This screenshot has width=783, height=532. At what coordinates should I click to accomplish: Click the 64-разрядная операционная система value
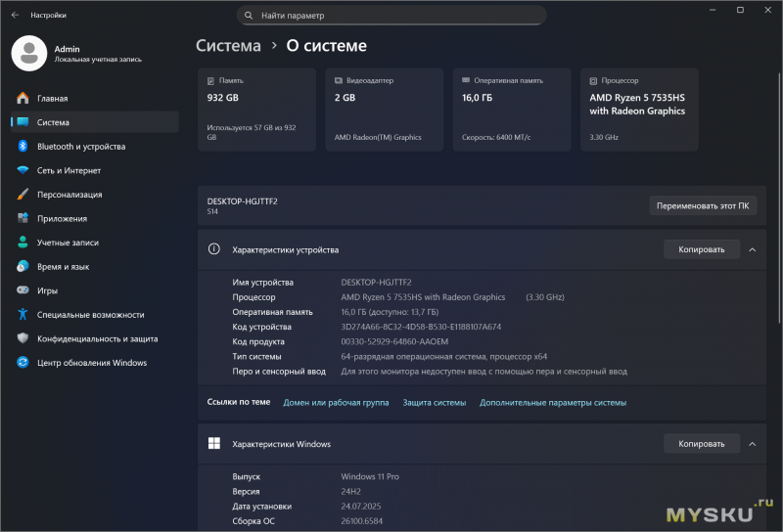[444, 356]
